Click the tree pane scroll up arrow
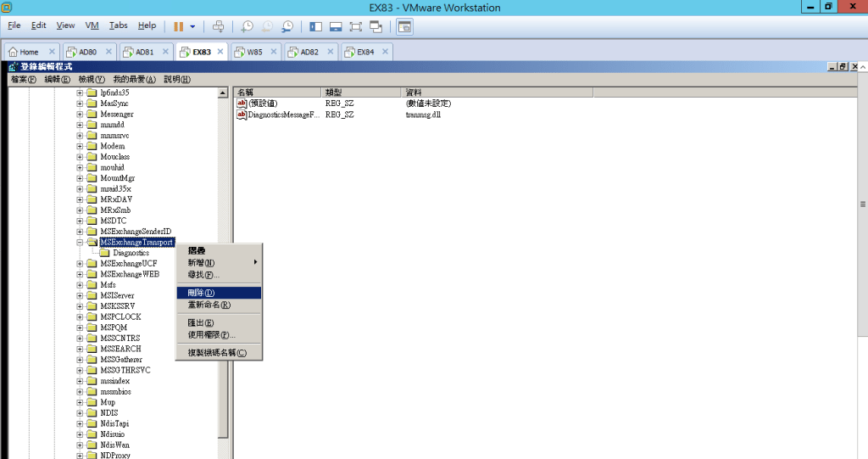868x459 pixels. click(223, 92)
